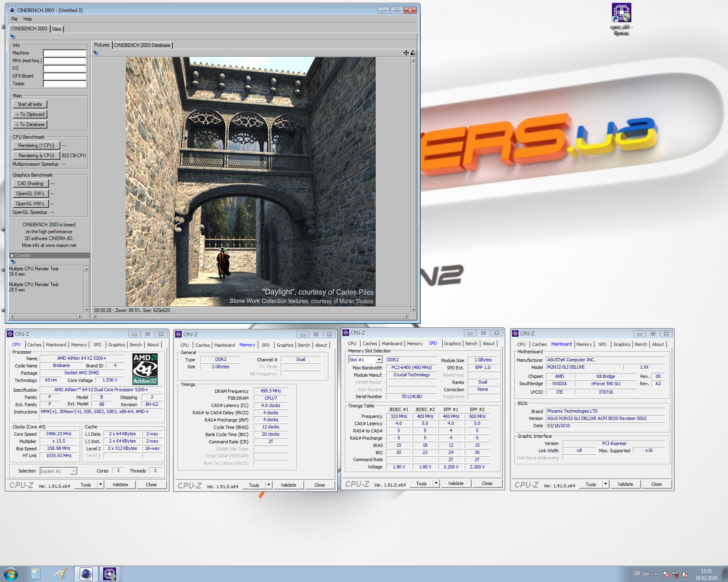Run the OpenGL HW-L test

(x=30, y=204)
